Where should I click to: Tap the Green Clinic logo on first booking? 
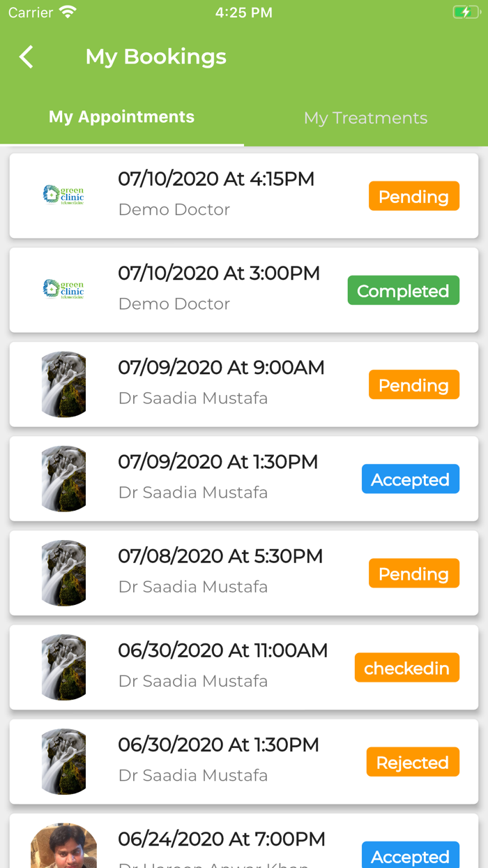pos(63,195)
